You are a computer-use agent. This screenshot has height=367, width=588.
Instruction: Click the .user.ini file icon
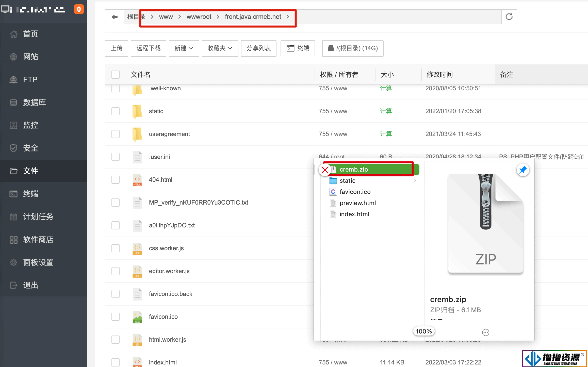pos(137,157)
